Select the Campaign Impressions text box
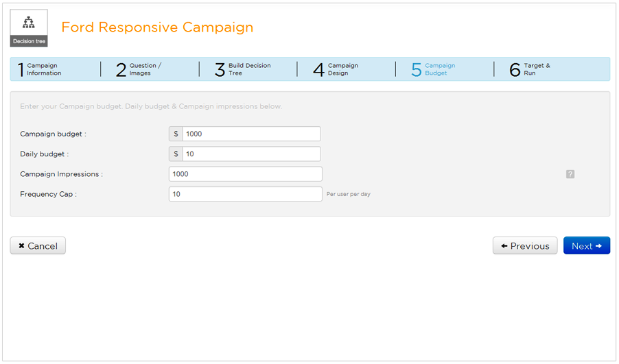 click(x=245, y=174)
